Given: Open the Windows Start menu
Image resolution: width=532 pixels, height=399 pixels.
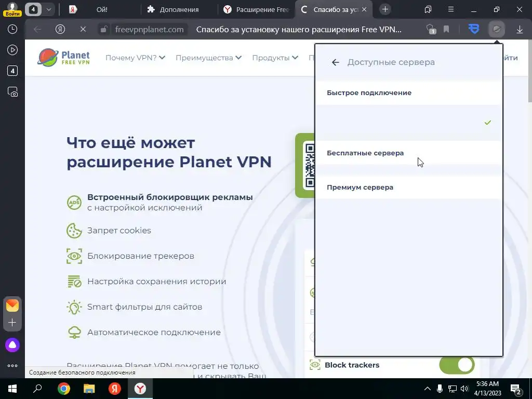Looking at the screenshot, I should tap(12, 389).
